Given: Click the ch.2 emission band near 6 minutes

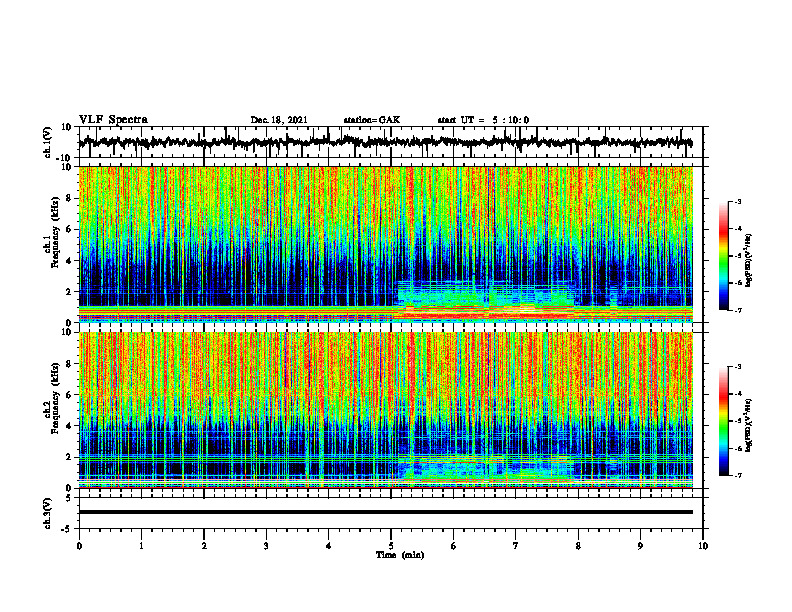Looking at the screenshot, I should [x=487, y=470].
